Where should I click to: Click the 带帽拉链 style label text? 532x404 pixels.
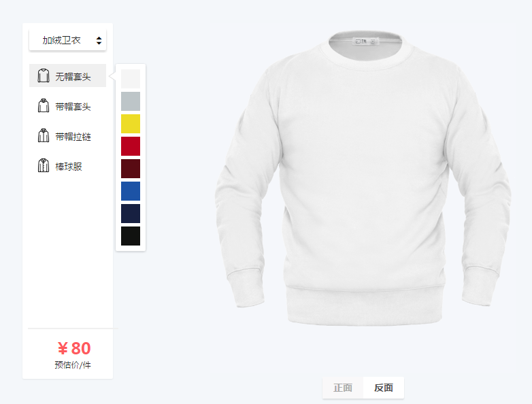click(x=73, y=137)
